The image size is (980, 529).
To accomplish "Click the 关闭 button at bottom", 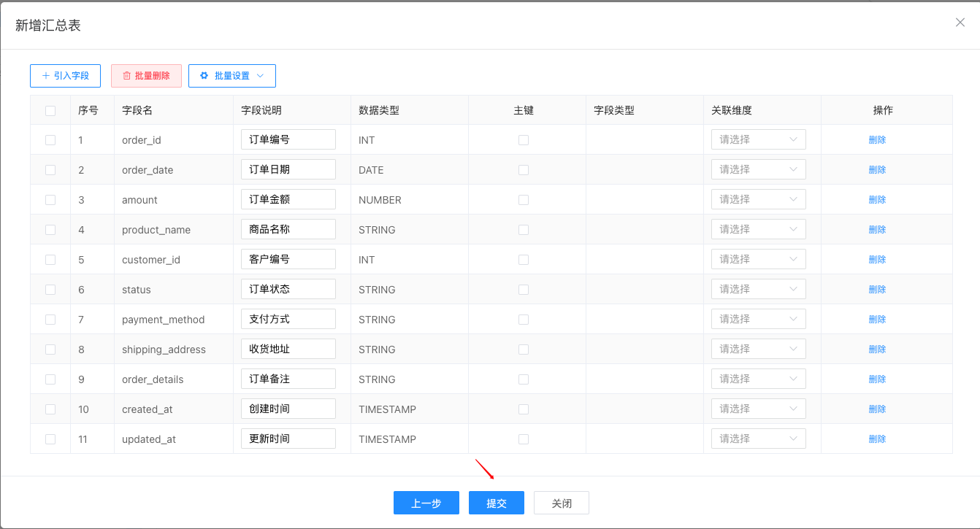I will click(x=561, y=503).
